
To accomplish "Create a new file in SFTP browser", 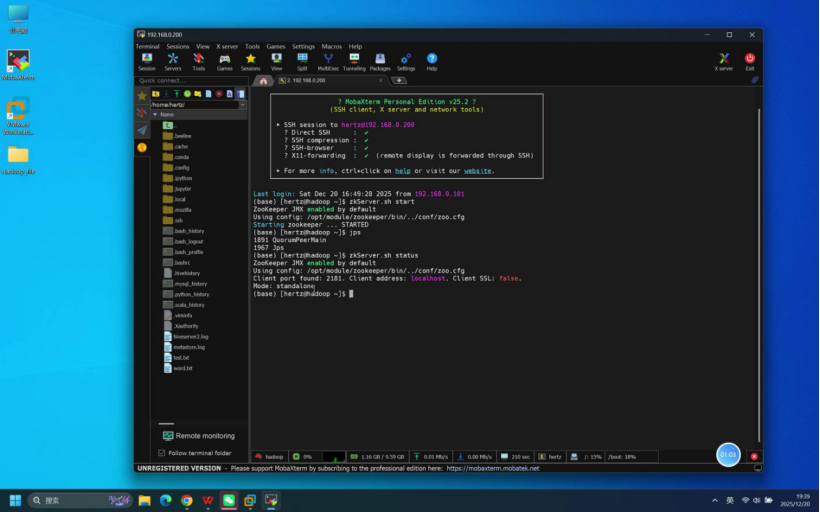I will 208,94.
